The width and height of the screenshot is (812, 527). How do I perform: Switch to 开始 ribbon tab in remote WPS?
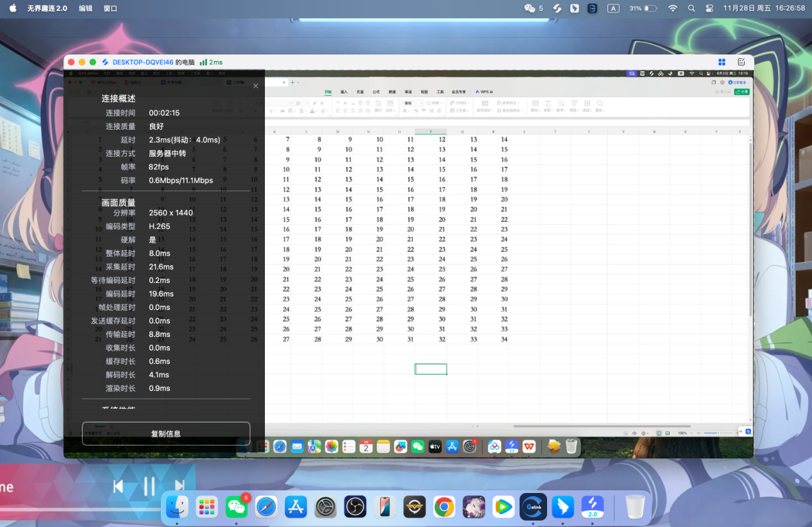[x=328, y=92]
